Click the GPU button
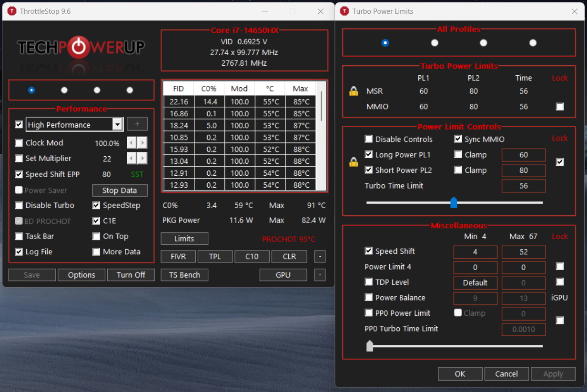Viewport: 587px width, 392px height. tap(283, 275)
